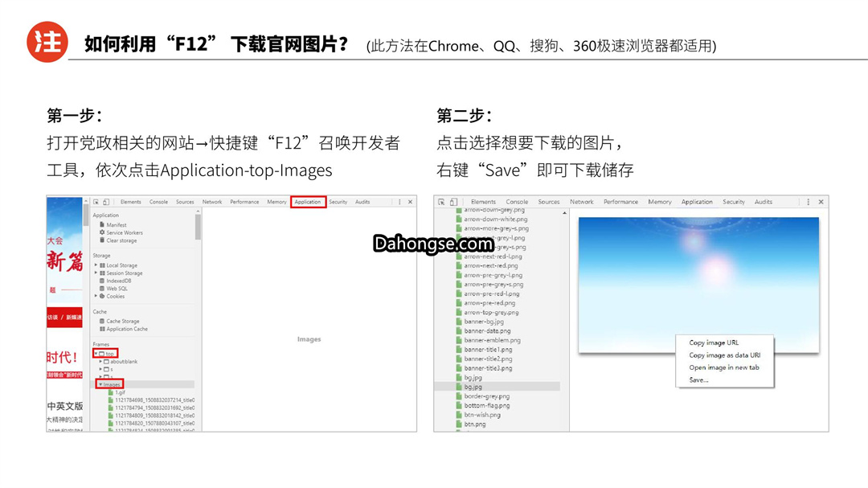Expand the about:blank frame node

click(x=100, y=362)
